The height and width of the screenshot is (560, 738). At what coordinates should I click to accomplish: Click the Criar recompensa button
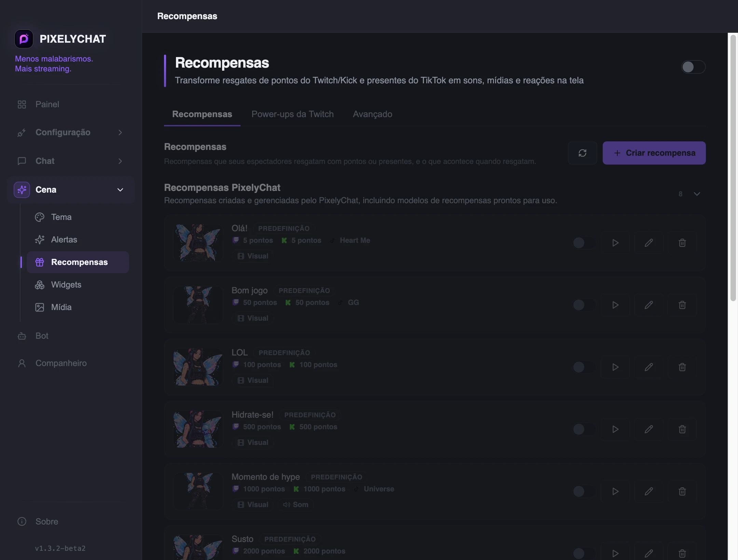[x=654, y=153]
